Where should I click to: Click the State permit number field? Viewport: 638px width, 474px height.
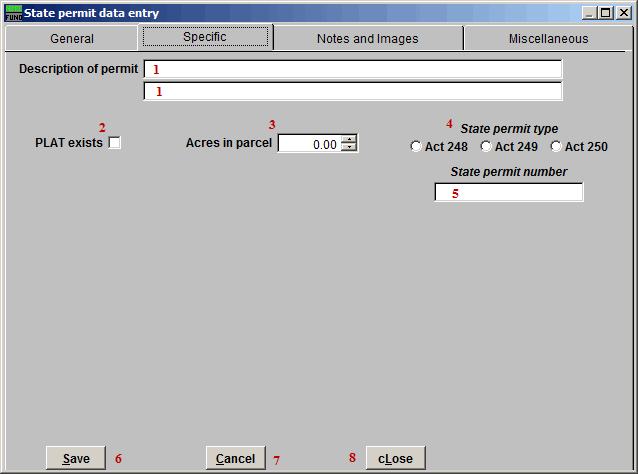[508, 192]
